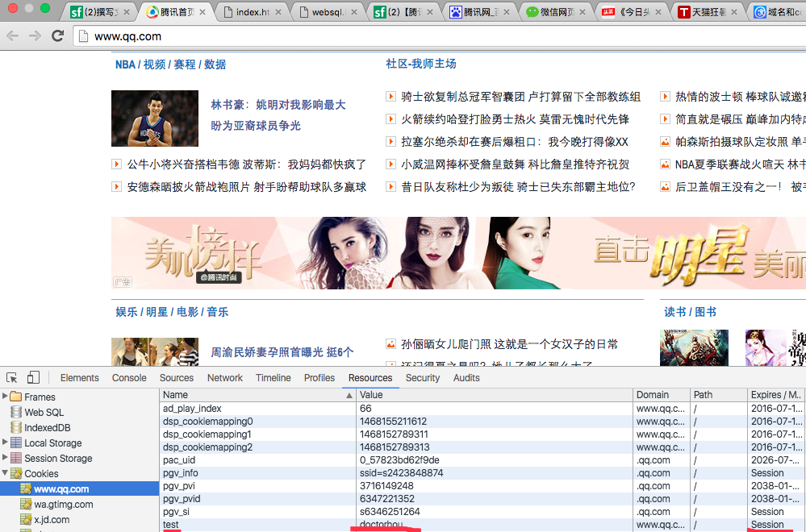Screen dimensions: 806x532
Task: Sort cookies by the Name column arrow
Action: coord(349,395)
